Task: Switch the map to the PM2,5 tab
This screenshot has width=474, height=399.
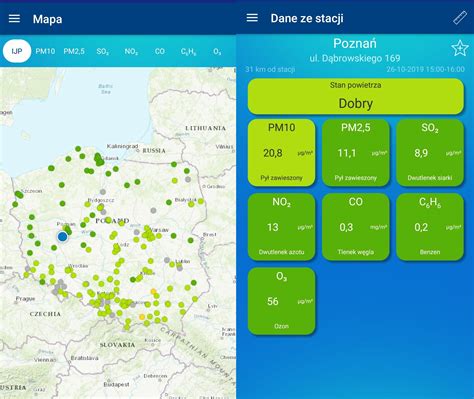Action: click(x=74, y=51)
